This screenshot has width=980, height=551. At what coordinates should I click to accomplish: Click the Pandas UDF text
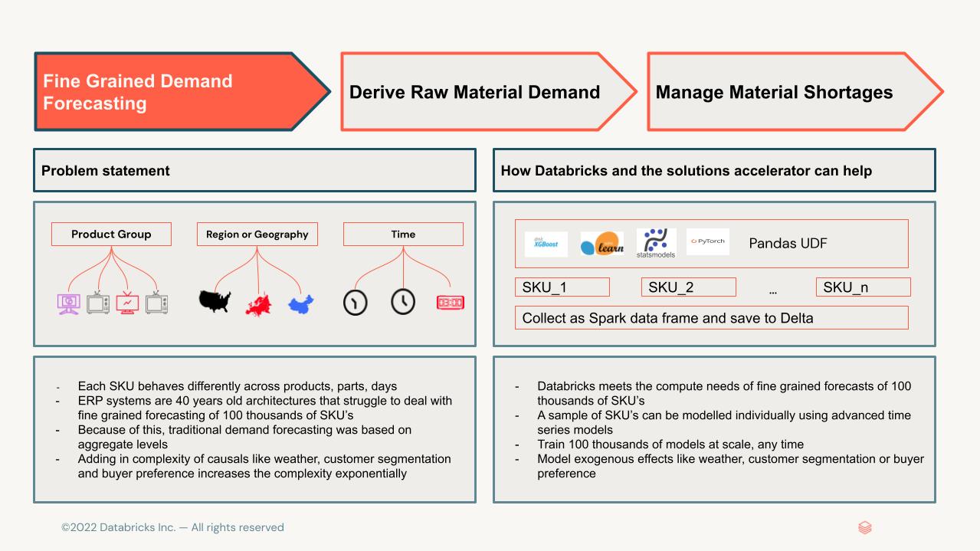pos(788,244)
